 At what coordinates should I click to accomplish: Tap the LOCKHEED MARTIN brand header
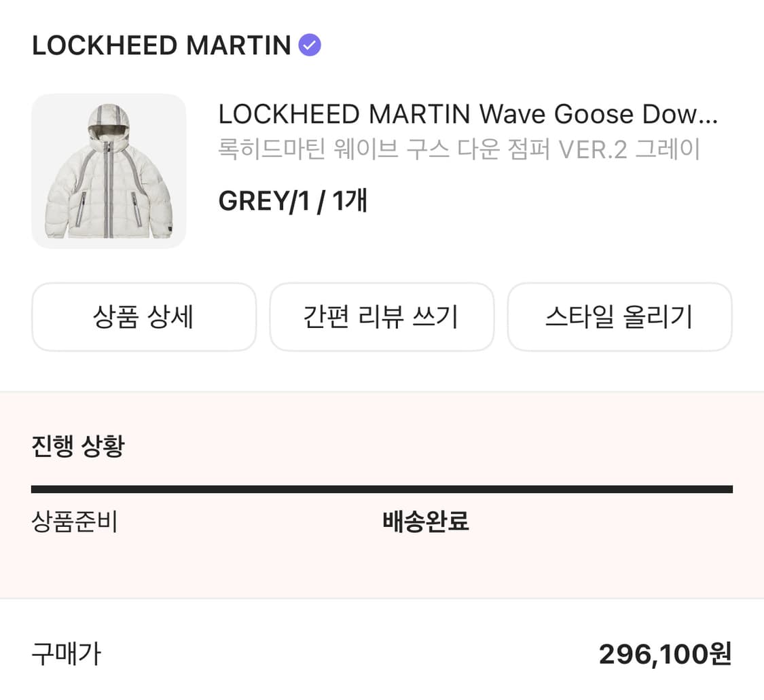[161, 45]
